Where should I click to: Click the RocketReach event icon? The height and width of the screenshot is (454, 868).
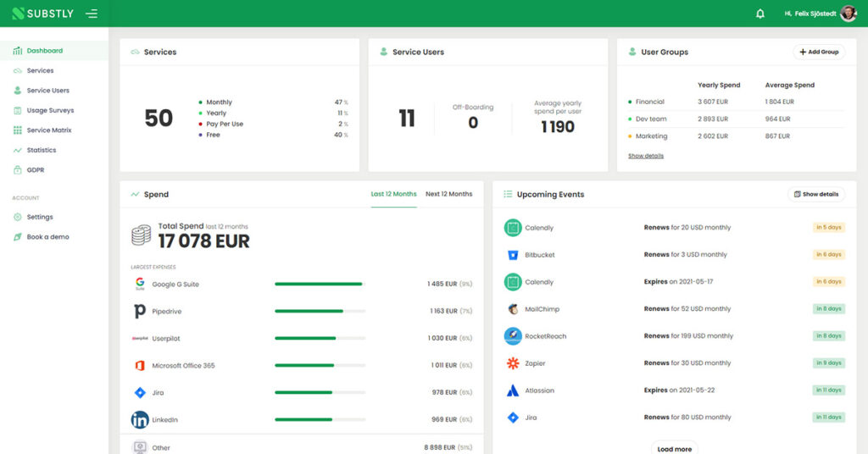tap(512, 336)
